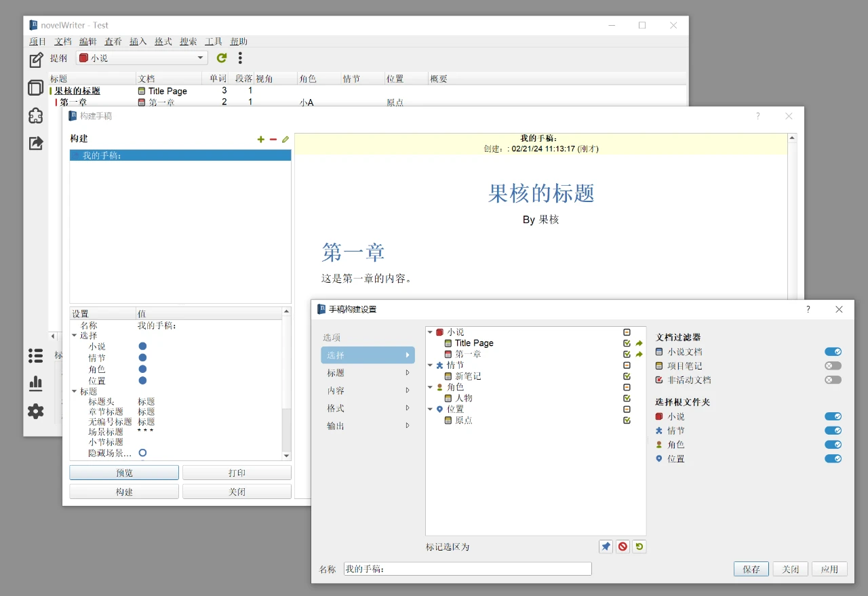Toggle checkbox for 小说 root in tree

pyautogui.click(x=627, y=332)
